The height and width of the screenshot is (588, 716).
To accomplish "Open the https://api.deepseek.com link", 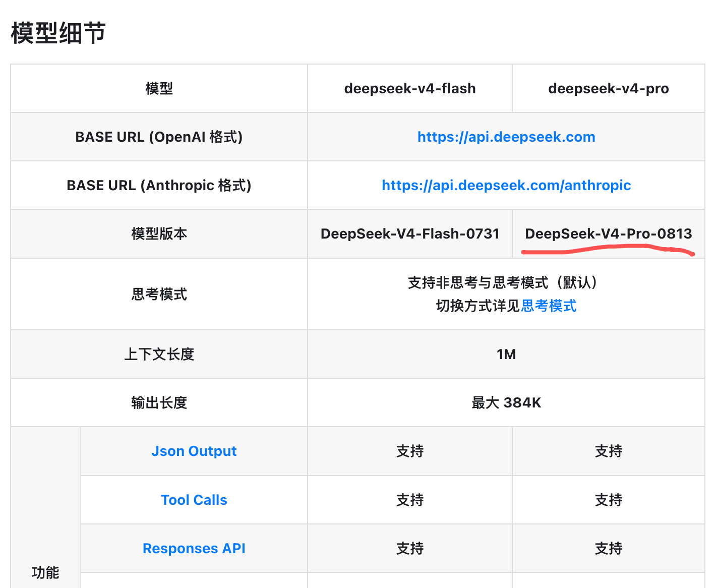I will (x=506, y=137).
